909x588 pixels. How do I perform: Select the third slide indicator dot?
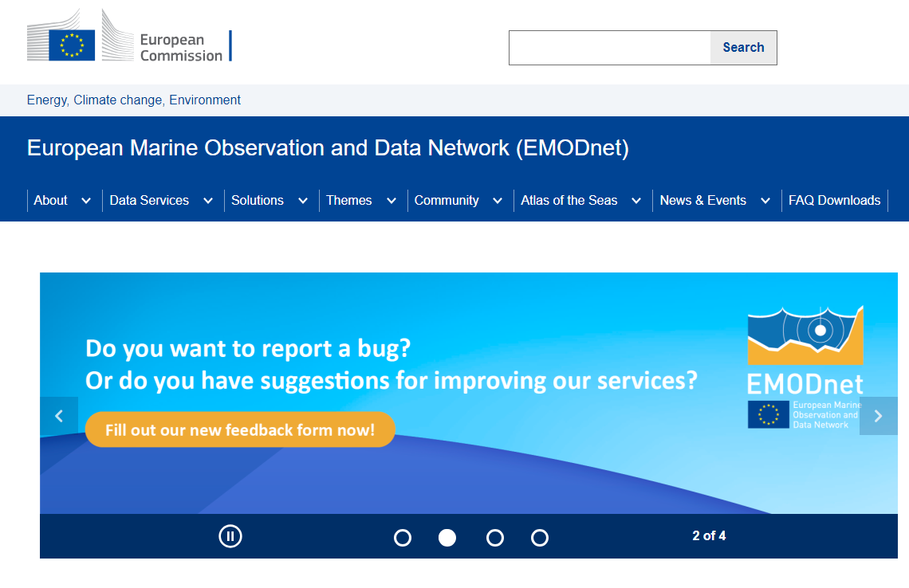[495, 538]
